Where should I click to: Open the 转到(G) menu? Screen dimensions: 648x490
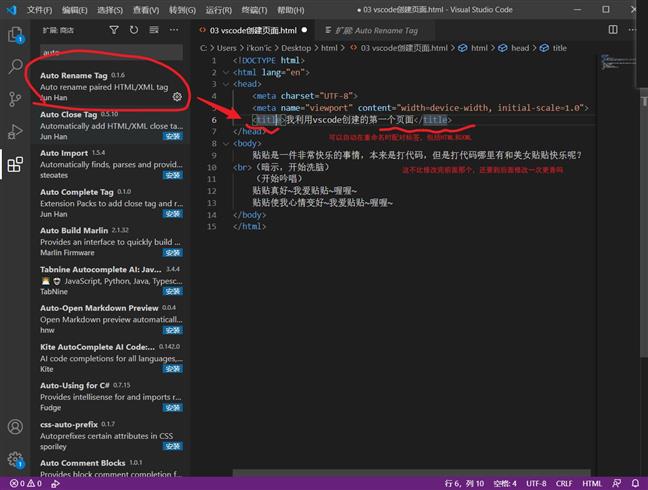click(x=182, y=10)
